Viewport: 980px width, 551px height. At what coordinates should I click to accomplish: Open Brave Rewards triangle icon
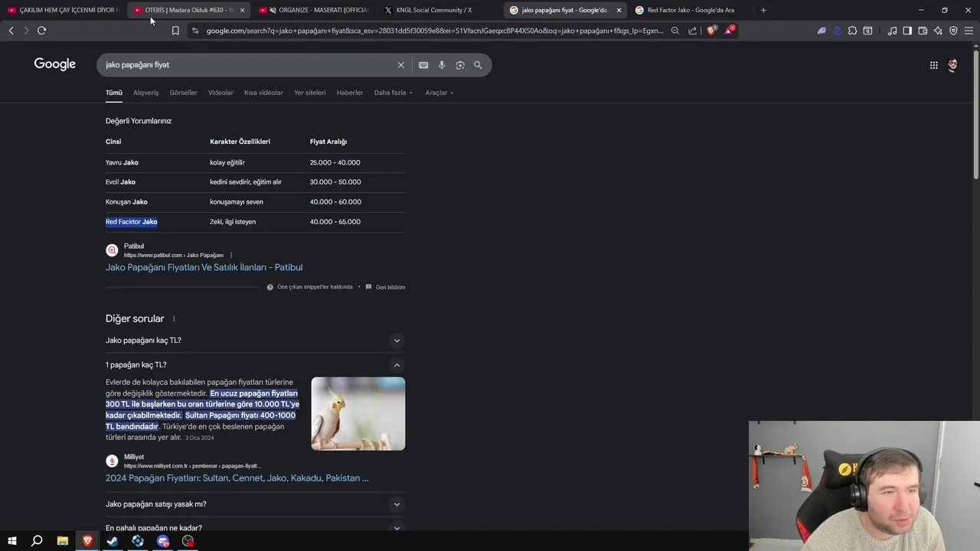pos(730,31)
